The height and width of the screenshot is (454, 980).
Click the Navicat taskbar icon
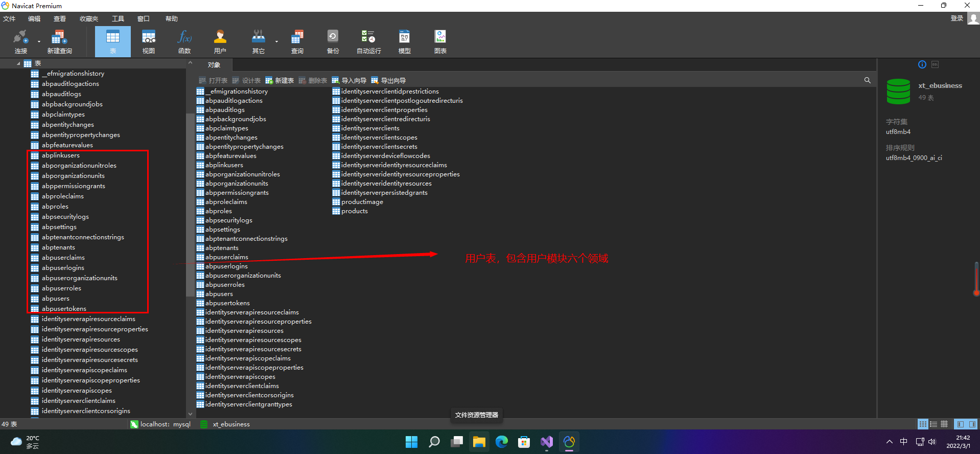click(x=569, y=442)
